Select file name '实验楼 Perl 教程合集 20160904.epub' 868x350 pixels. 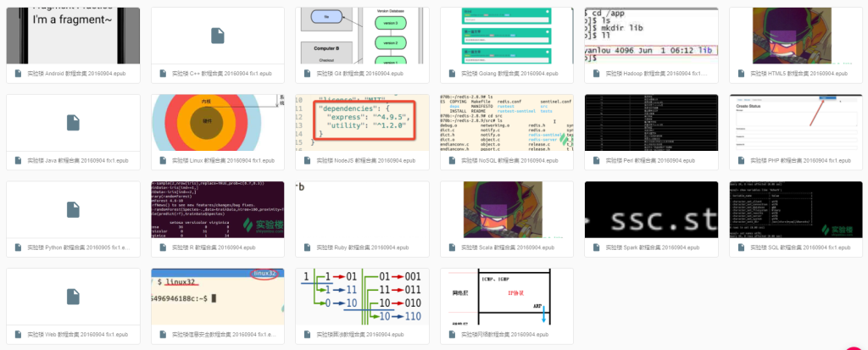[650, 161]
